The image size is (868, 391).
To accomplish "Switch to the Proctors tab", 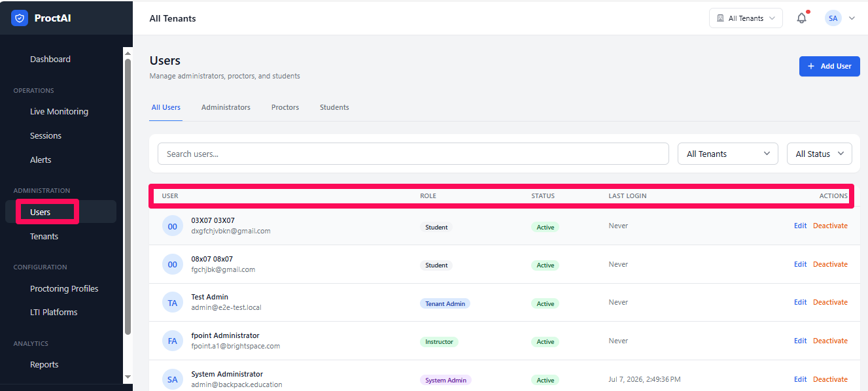I will coord(285,107).
